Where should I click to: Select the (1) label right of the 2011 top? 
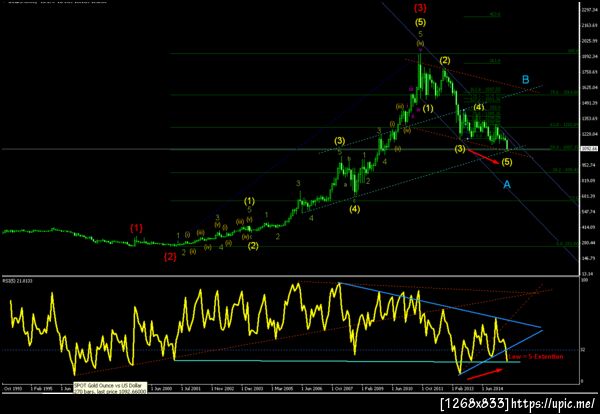click(428, 108)
